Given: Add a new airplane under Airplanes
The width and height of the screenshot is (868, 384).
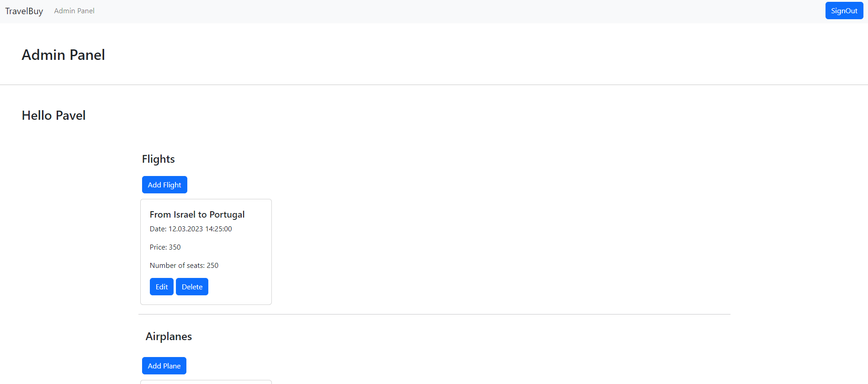Looking at the screenshot, I should (x=164, y=366).
